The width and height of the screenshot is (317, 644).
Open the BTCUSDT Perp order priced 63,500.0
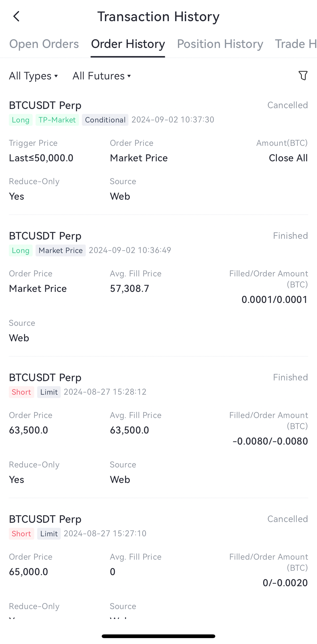pyautogui.click(x=45, y=377)
